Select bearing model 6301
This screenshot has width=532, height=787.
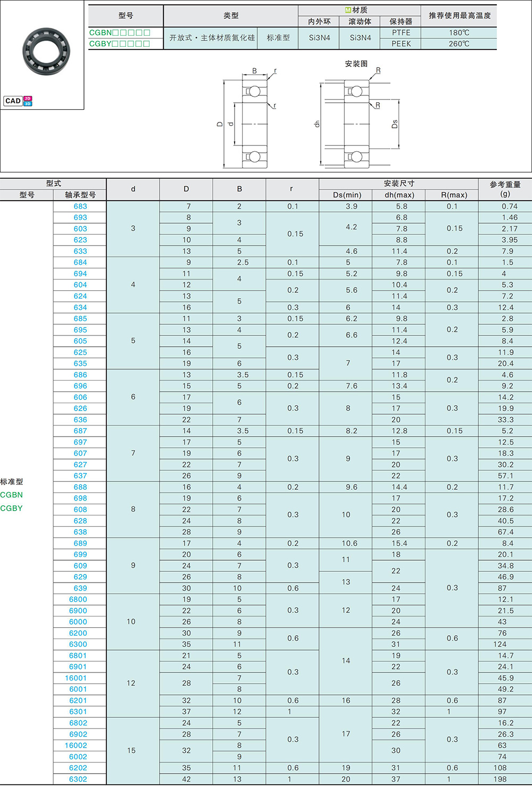78,711
